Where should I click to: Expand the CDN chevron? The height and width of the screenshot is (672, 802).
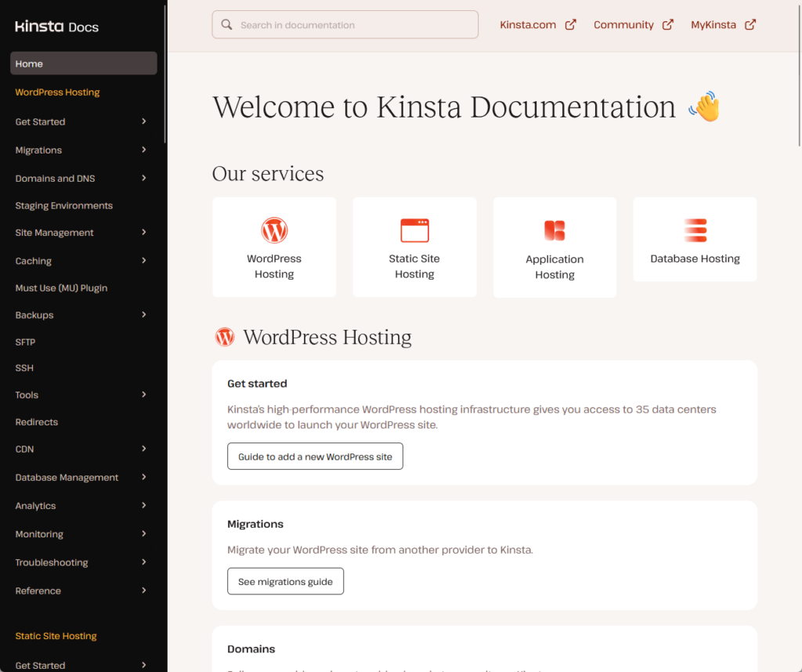[x=144, y=449]
